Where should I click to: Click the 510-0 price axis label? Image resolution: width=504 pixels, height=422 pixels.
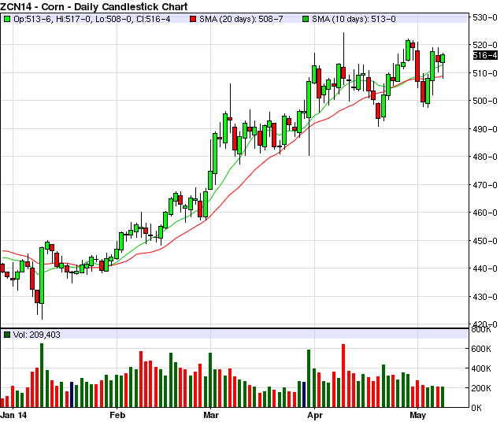point(485,73)
